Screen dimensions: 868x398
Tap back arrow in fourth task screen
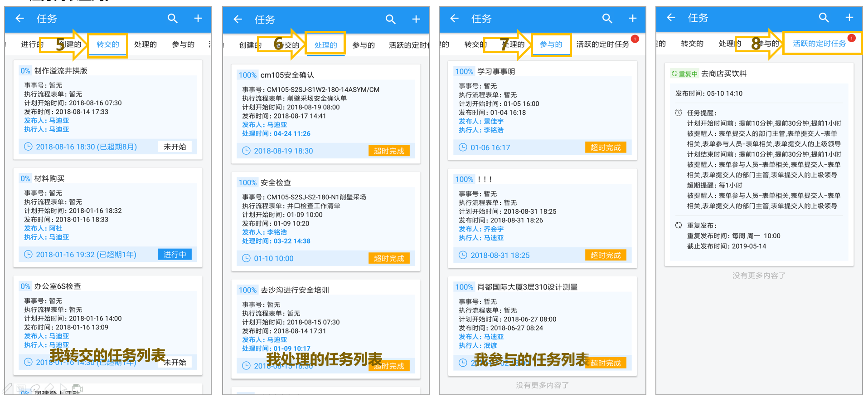[671, 17]
